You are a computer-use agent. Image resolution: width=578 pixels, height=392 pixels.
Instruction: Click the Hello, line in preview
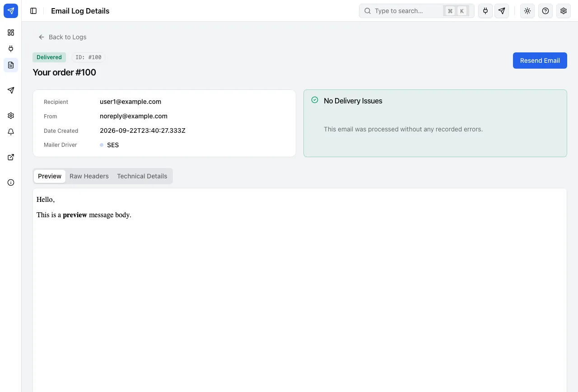46,200
